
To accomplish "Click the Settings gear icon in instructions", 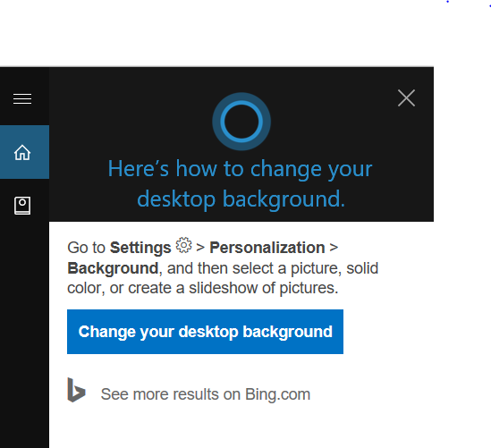I will (x=183, y=245).
